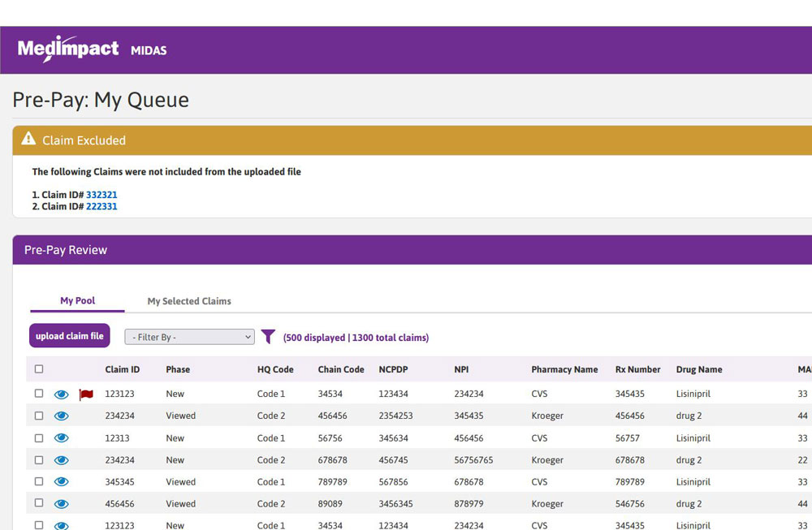Screen dimensions: 812x530
Task: Click the warning triangle icon beside Claim Excluded
Action: pos(28,139)
